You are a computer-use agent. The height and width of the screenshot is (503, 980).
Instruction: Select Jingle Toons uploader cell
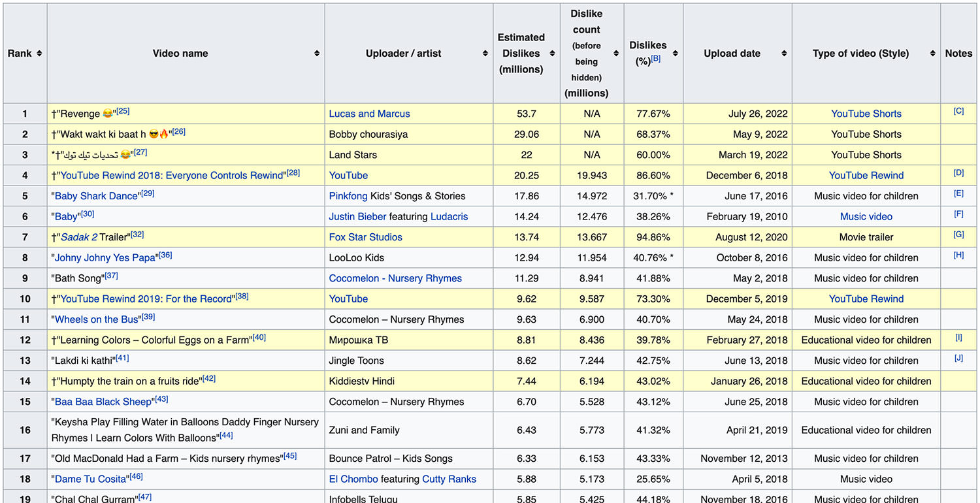[x=409, y=361]
